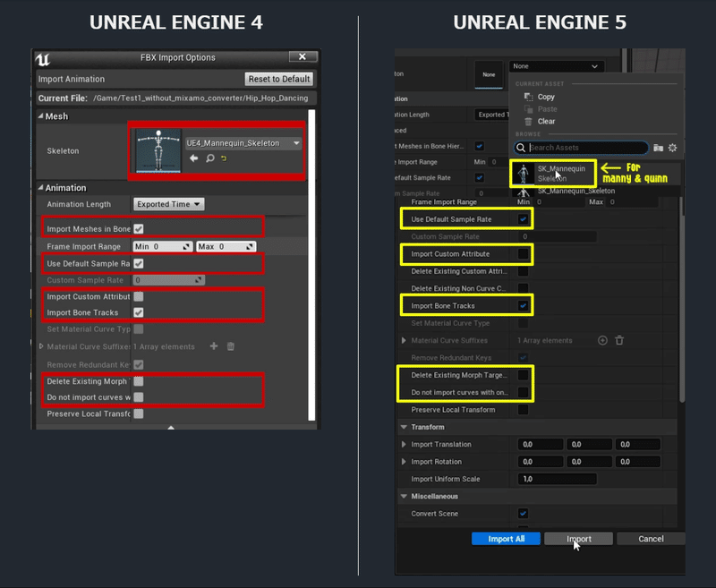The width and height of the screenshot is (716, 588).
Task: Open UE5 asset picker settings gear
Action: click(673, 148)
